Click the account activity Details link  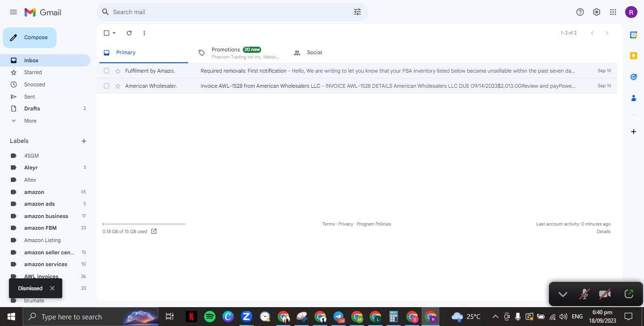coord(603,232)
